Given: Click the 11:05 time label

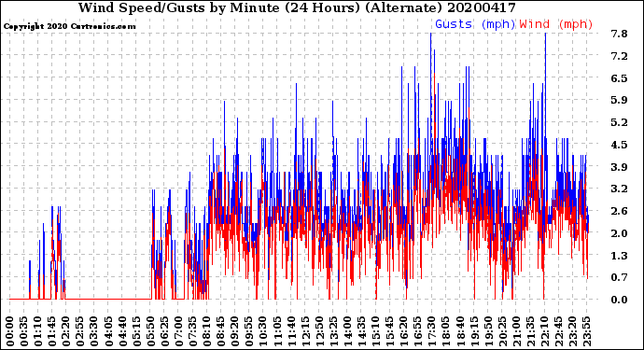Looking at the screenshot, I should click(277, 331).
